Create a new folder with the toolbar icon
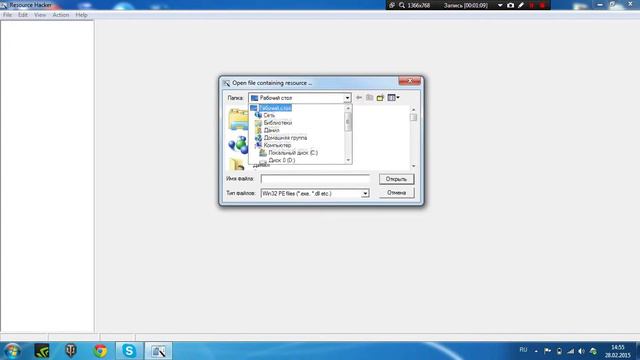Screen dimensions: 640x360 pos(380,98)
